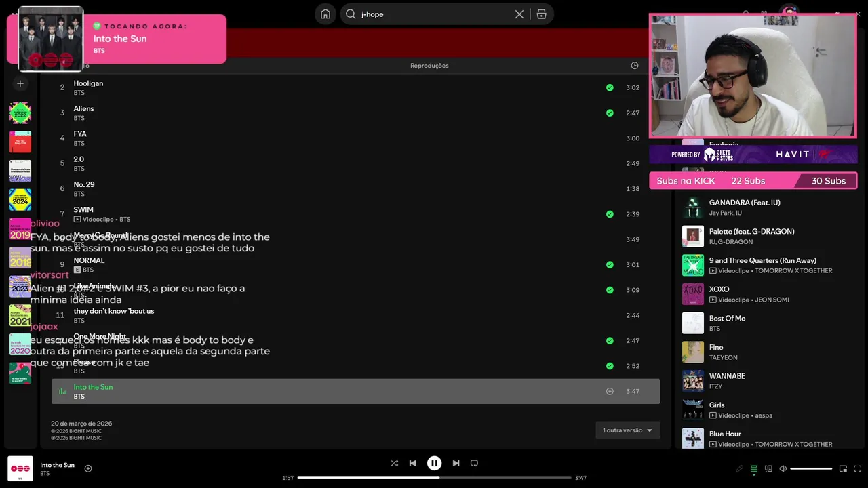Click the Fine TAEYEON cover thumbnail
The image size is (868, 488).
point(693,352)
